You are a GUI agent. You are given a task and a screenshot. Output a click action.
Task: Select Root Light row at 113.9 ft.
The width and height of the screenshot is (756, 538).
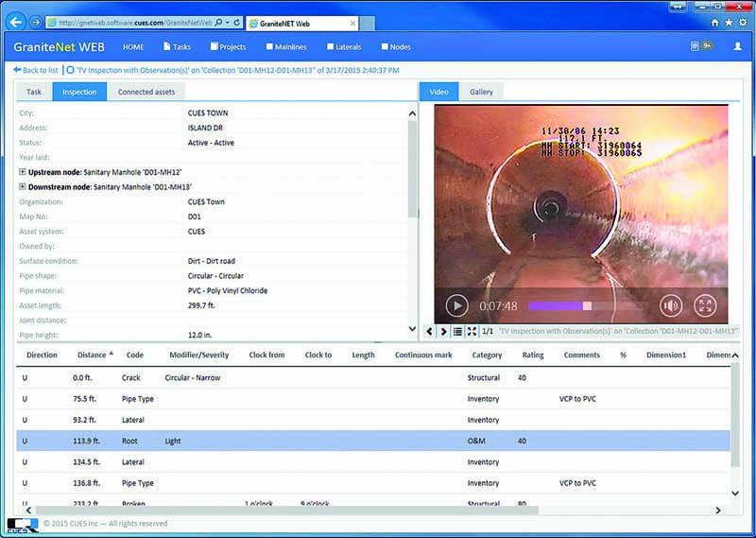[372, 441]
